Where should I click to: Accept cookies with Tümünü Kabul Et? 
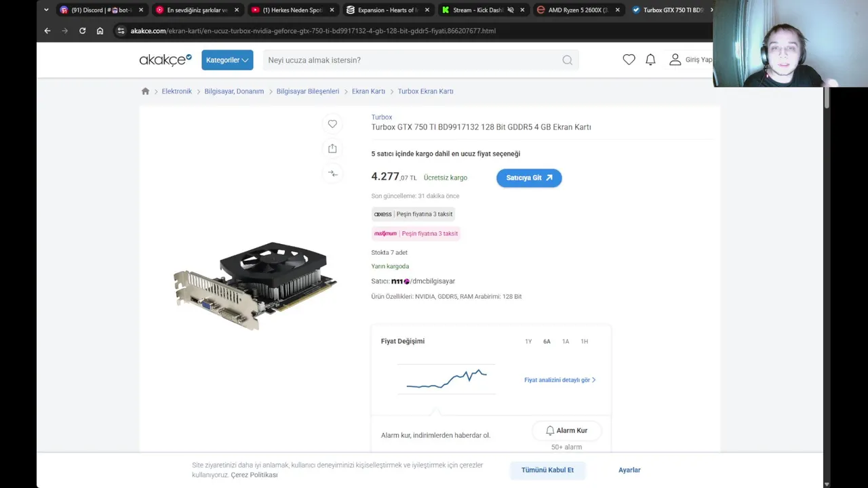547,470
